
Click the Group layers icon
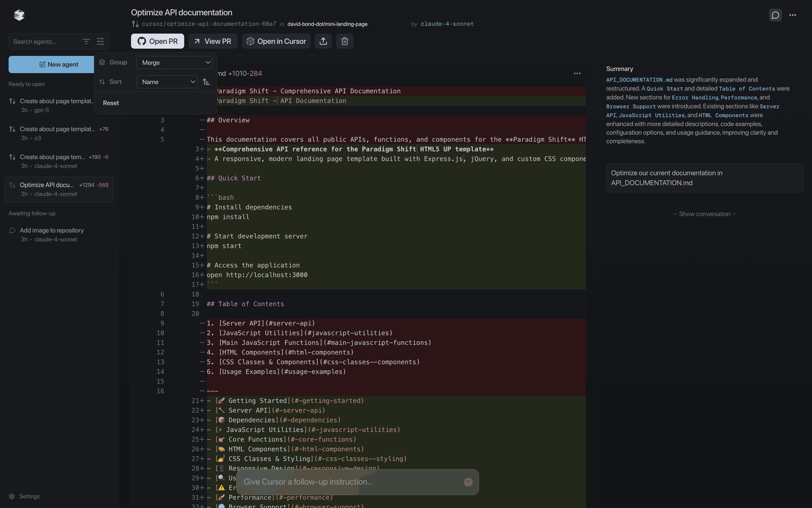coord(102,62)
